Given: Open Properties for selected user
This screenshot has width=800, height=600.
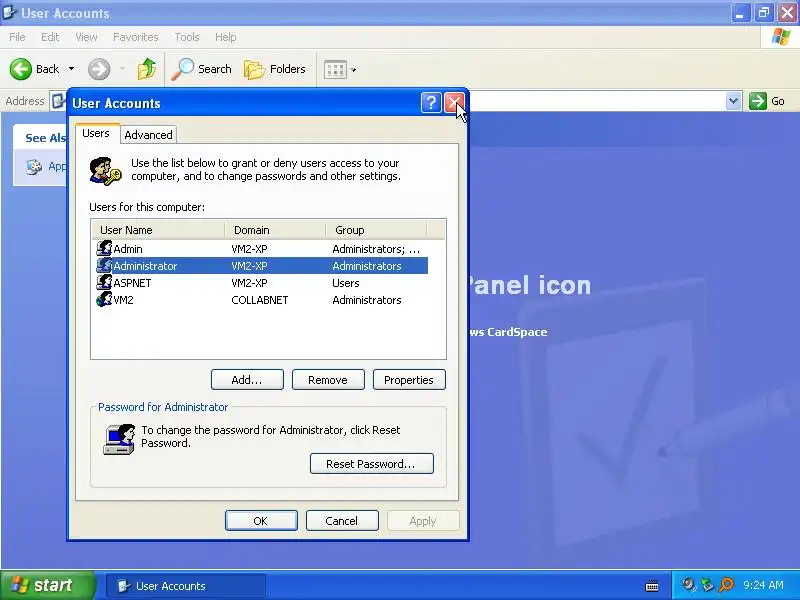Looking at the screenshot, I should (409, 380).
